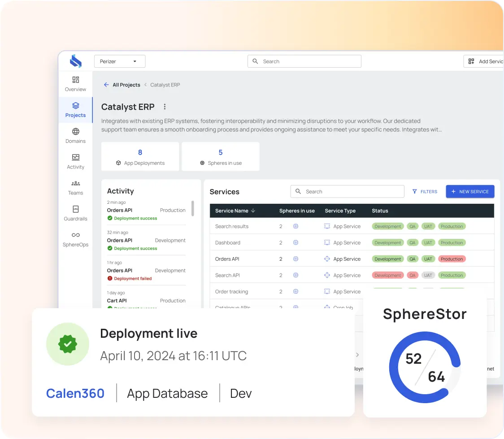Click the Add Service button
Image resolution: width=504 pixels, height=439 pixels.
484,61
